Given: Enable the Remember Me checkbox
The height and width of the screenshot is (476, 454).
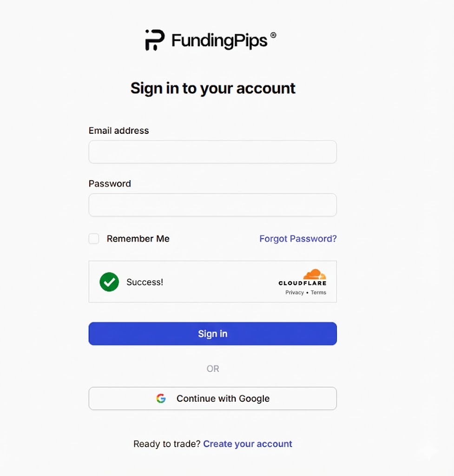Looking at the screenshot, I should point(93,238).
